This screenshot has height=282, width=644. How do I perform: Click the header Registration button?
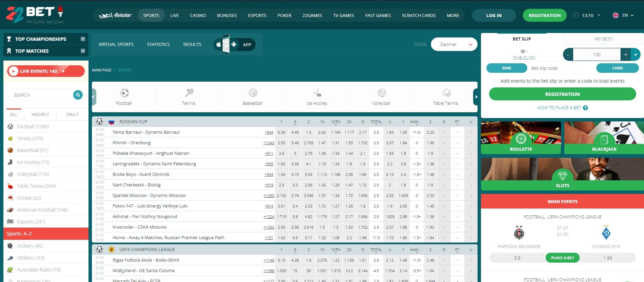[545, 15]
